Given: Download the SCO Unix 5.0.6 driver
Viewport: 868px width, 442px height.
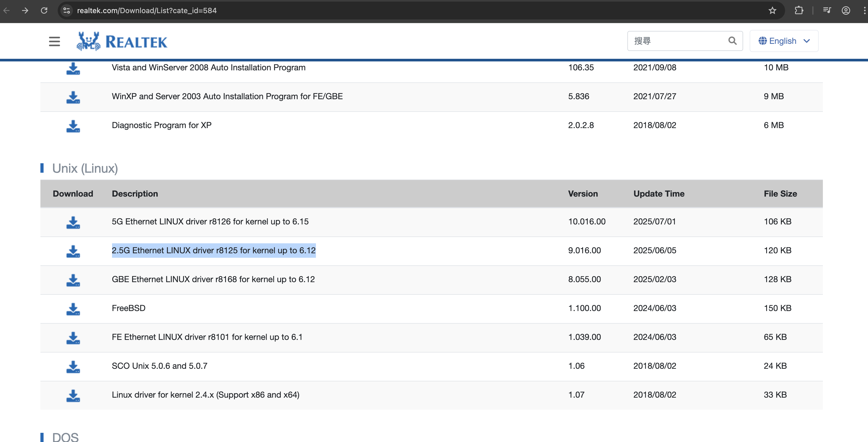Looking at the screenshot, I should pos(73,366).
